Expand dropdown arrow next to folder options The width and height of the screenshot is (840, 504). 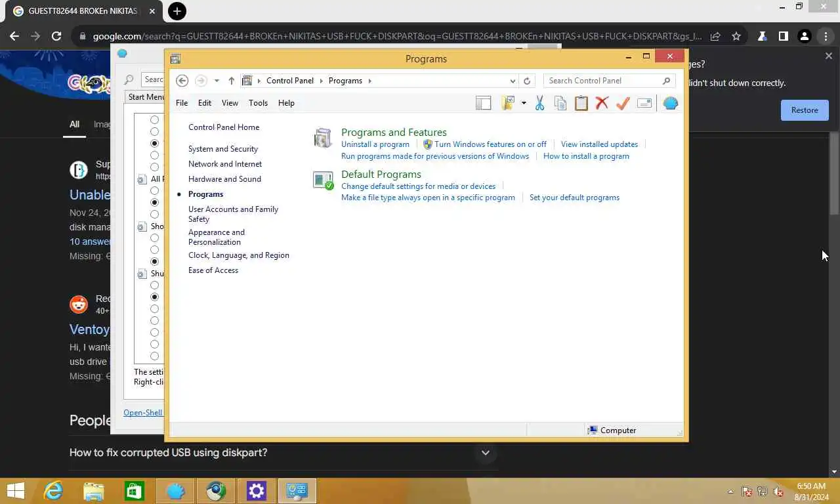coord(524,103)
